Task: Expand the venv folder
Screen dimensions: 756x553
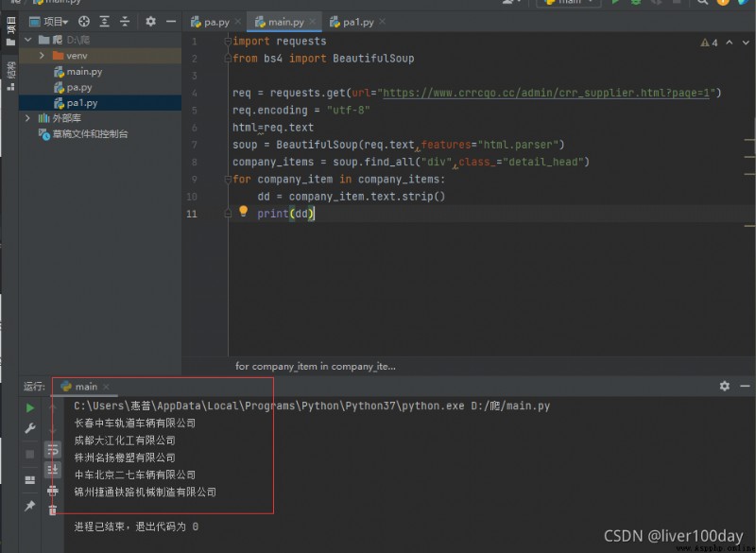Action: coord(42,56)
